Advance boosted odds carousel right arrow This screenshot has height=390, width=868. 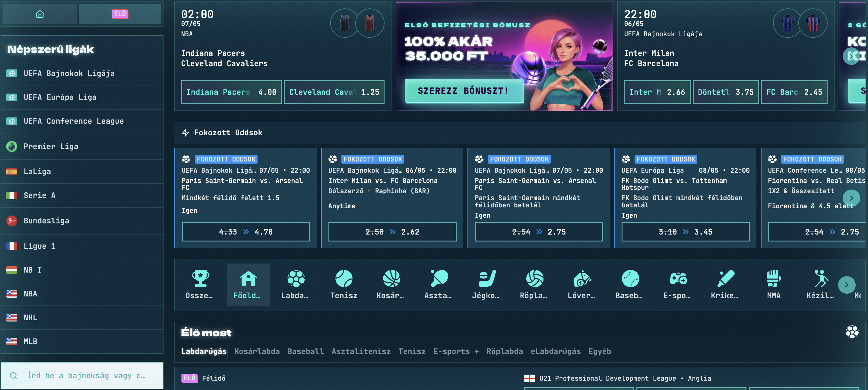coord(851,198)
